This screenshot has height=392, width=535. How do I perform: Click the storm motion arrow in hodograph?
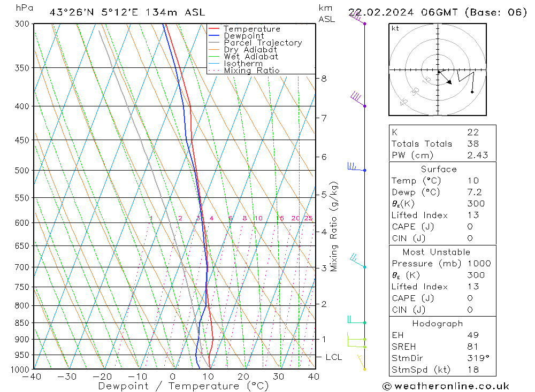coord(445,78)
